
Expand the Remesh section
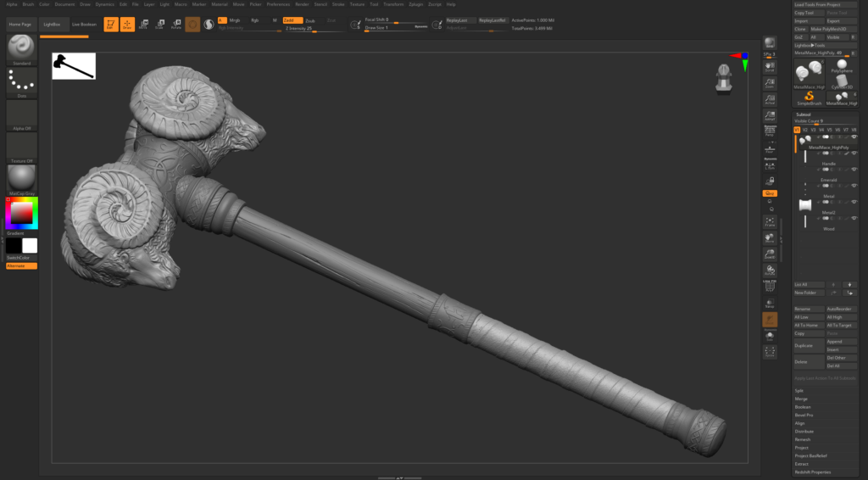click(x=804, y=439)
